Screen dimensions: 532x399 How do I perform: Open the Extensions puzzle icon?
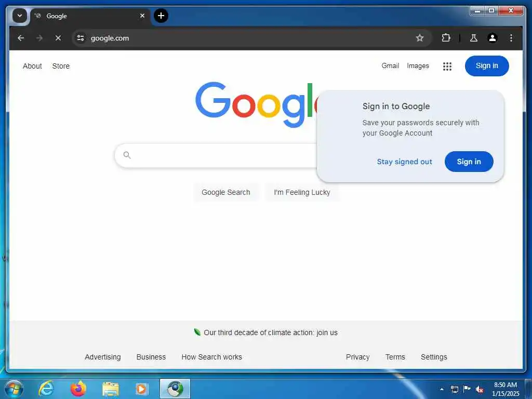[x=446, y=38]
